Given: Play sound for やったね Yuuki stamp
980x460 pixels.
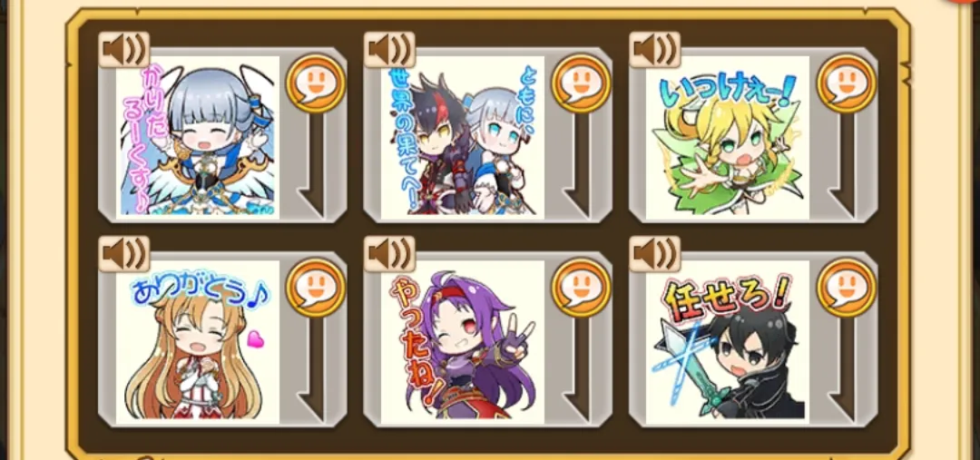Looking at the screenshot, I should [x=389, y=254].
